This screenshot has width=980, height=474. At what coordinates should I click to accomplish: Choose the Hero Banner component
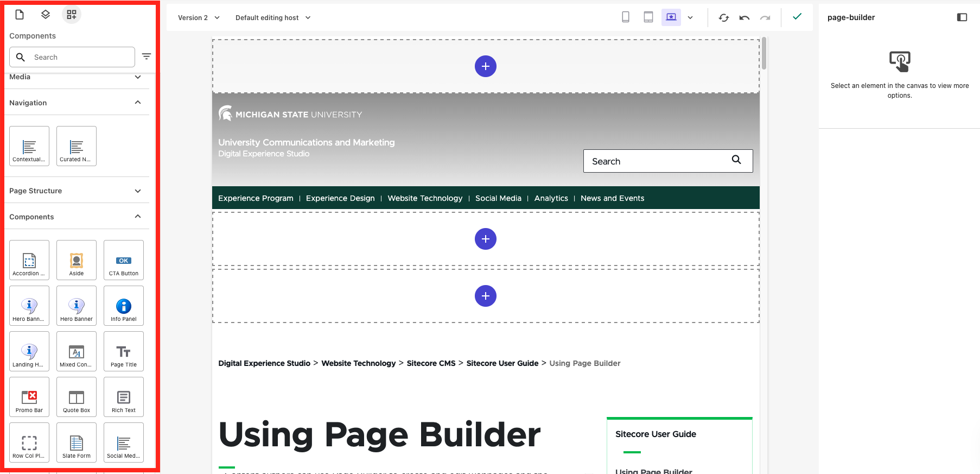(77, 306)
